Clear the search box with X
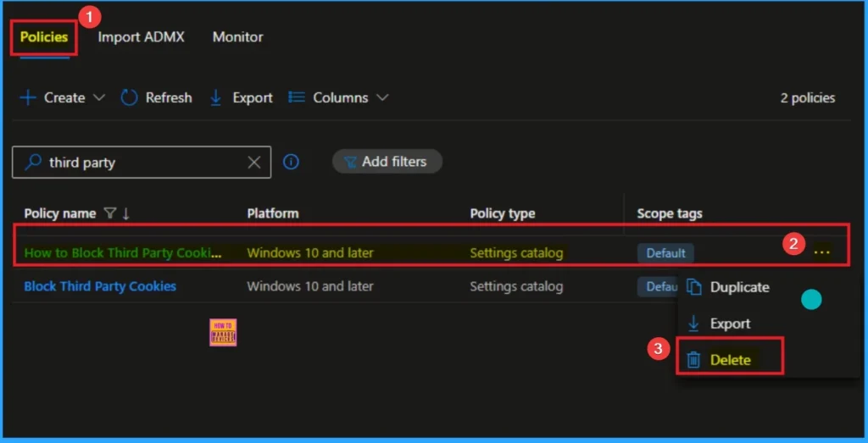 tap(254, 162)
